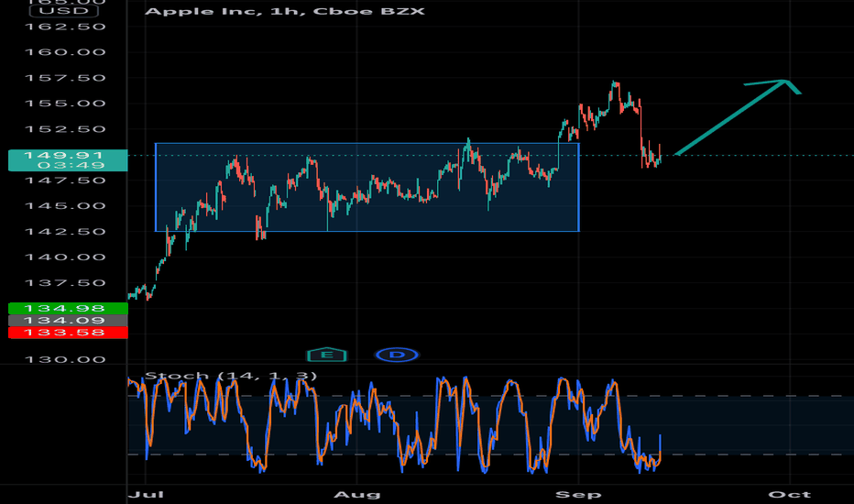Click the 130.00 price axis value
This screenshot has height=504, width=854.
pyautogui.click(x=65, y=359)
